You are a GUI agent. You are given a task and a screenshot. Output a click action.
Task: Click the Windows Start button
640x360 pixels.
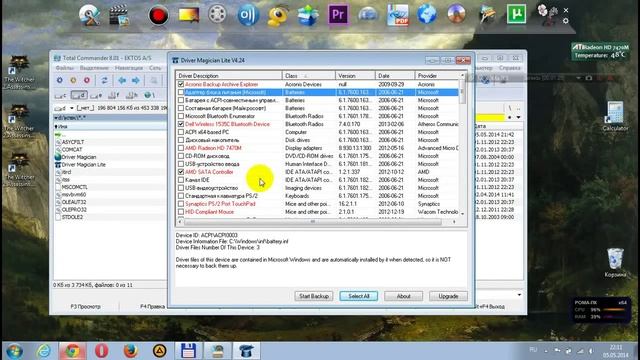click(x=15, y=351)
